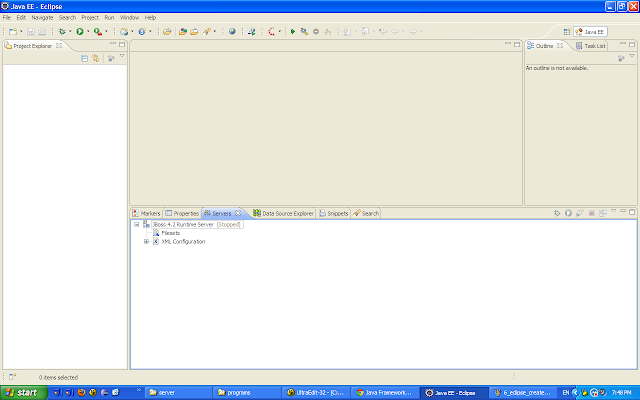This screenshot has width=640, height=400.
Task: Open the Debug dropdown arrow
Action: [x=70, y=31]
